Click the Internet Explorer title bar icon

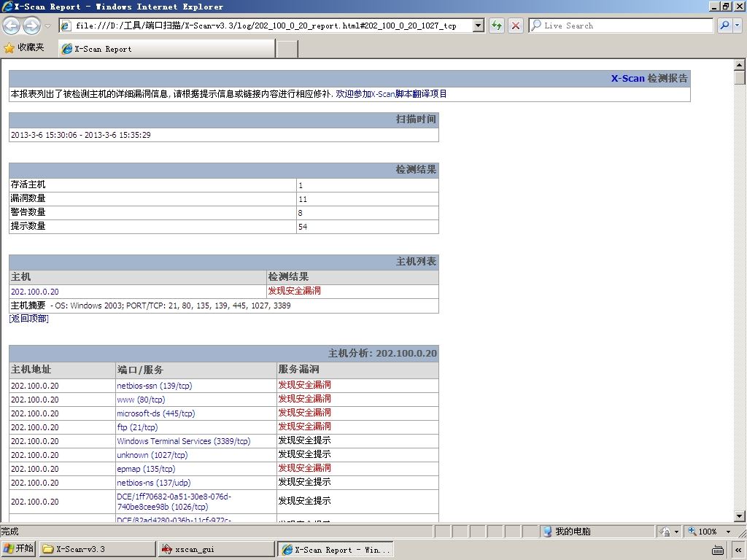(x=7, y=6)
